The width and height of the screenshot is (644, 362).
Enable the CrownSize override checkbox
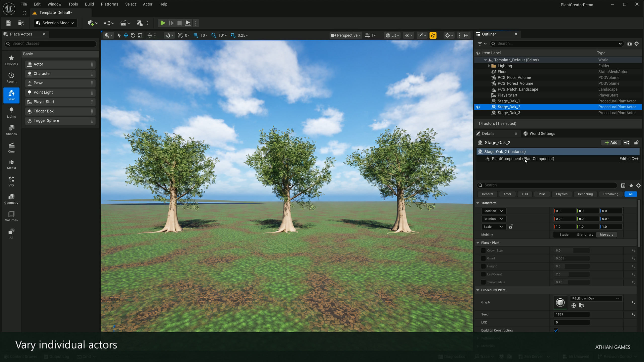tap(483, 251)
